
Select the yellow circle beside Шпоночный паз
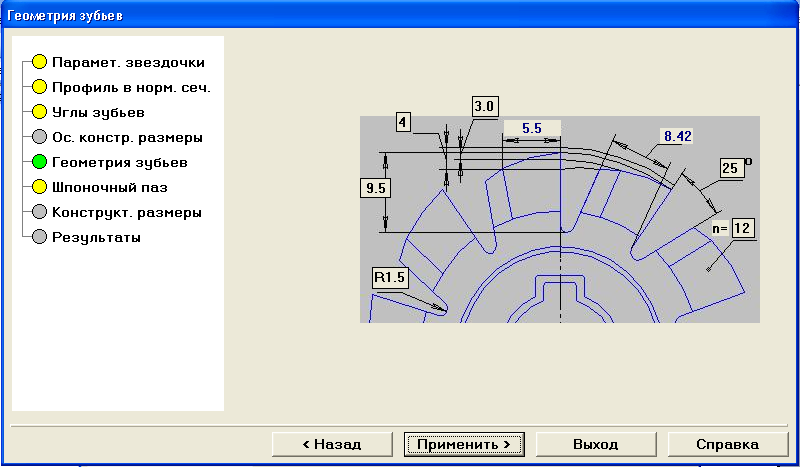click(39, 187)
